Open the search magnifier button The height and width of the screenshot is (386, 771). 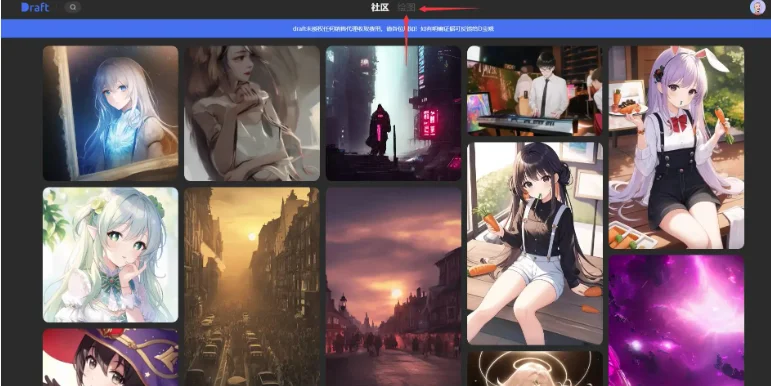(73, 7)
